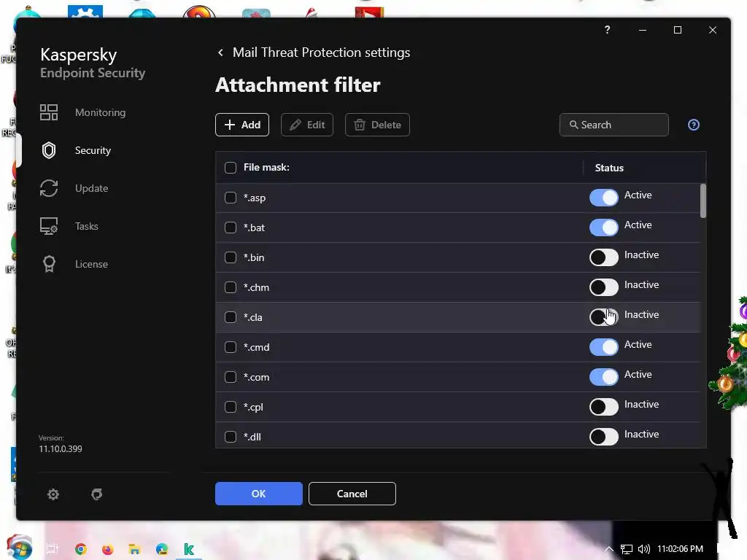Open the Monitoring section icon
747x560 pixels.
coord(49,112)
